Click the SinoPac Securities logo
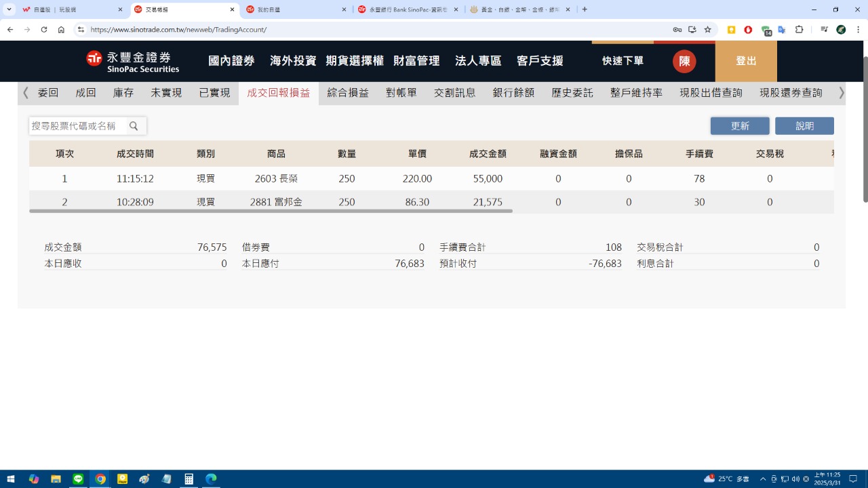 133,61
